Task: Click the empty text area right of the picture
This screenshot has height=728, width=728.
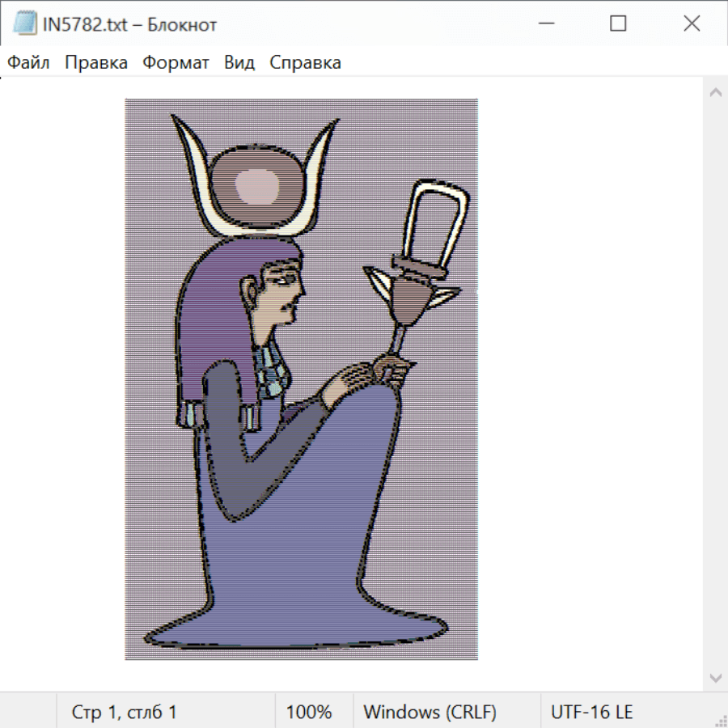Action: pos(590,364)
